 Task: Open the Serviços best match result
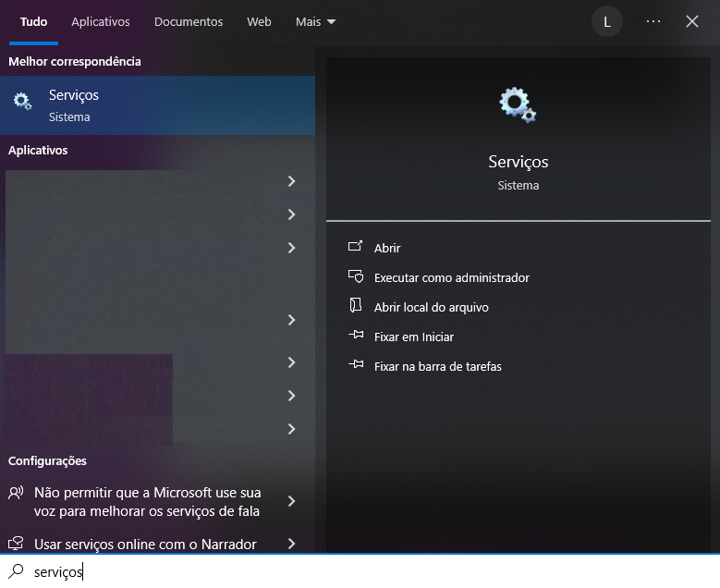(157, 105)
